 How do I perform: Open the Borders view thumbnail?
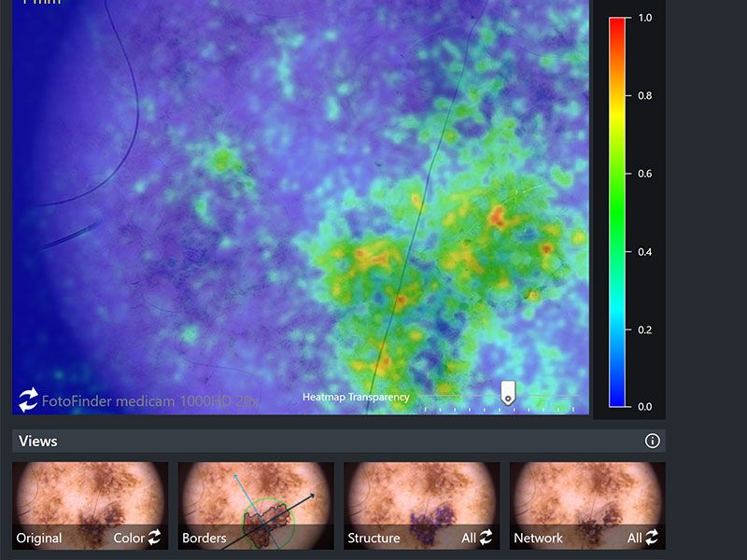pos(255,502)
